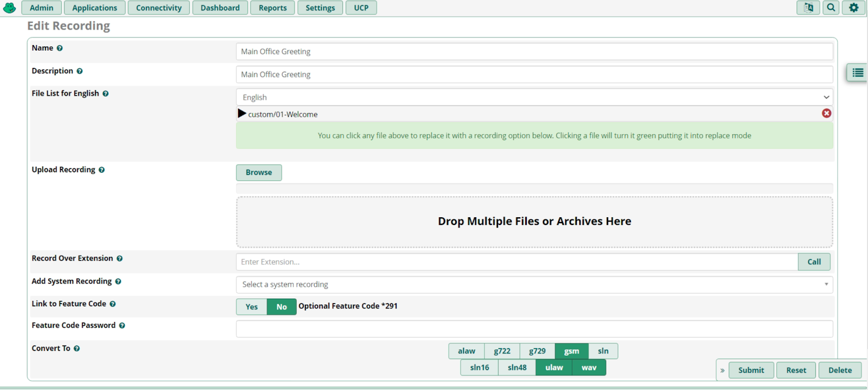Toggle gsm conversion format

(x=572, y=351)
